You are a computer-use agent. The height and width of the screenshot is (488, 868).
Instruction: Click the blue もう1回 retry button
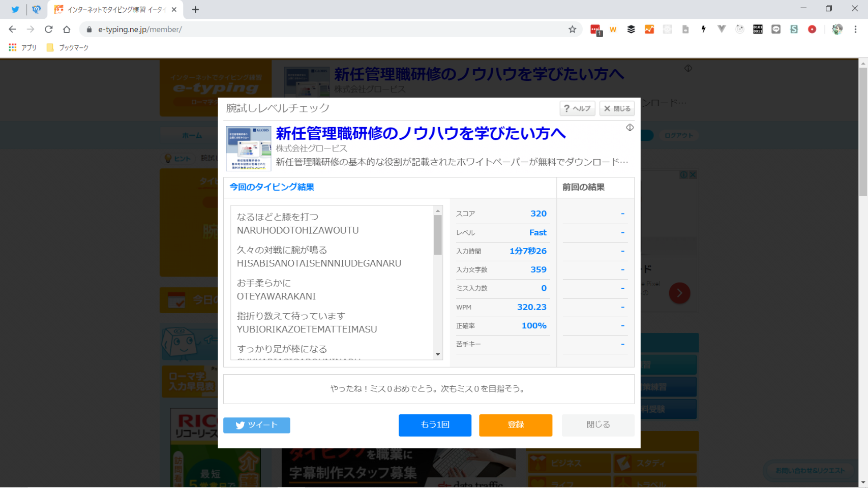click(435, 425)
